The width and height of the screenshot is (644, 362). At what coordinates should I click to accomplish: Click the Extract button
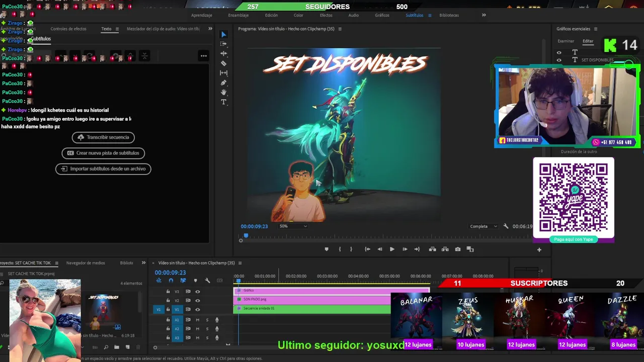pyautogui.click(x=445, y=249)
